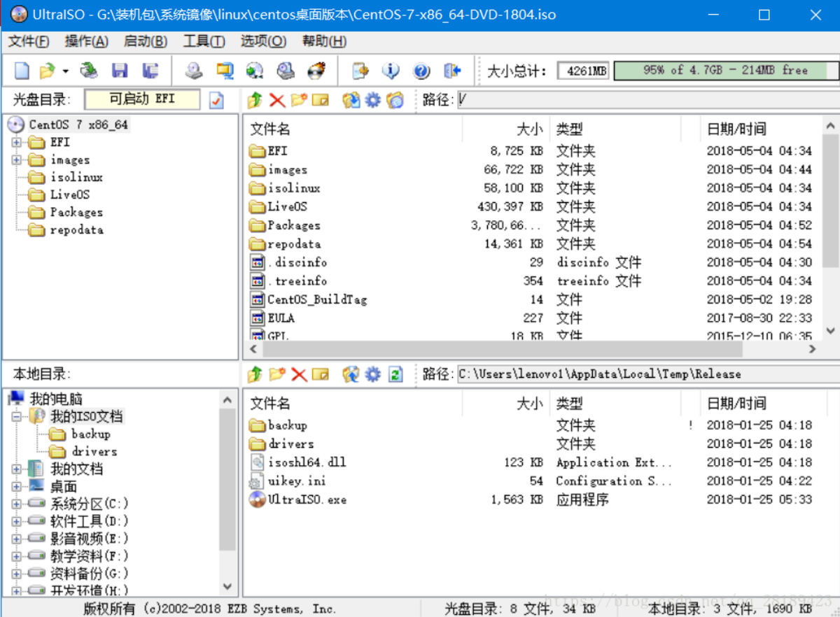Create a new ISO with the New icon
This screenshot has width=840, height=617.
[x=22, y=71]
